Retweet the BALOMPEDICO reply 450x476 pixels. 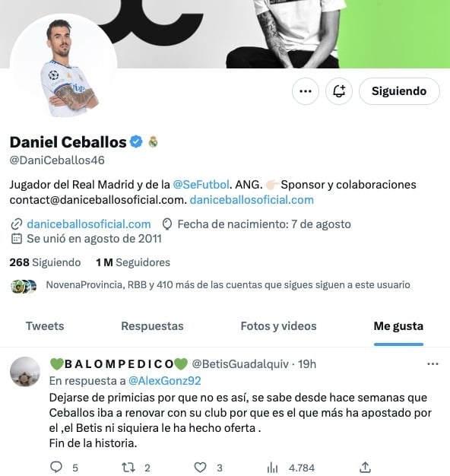pos(128,467)
